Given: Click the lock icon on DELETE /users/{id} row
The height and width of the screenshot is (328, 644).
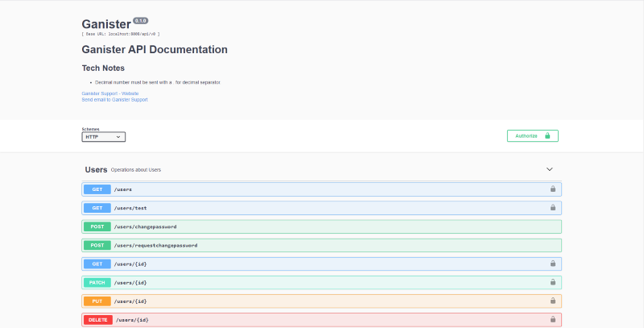Looking at the screenshot, I should pyautogui.click(x=553, y=319).
